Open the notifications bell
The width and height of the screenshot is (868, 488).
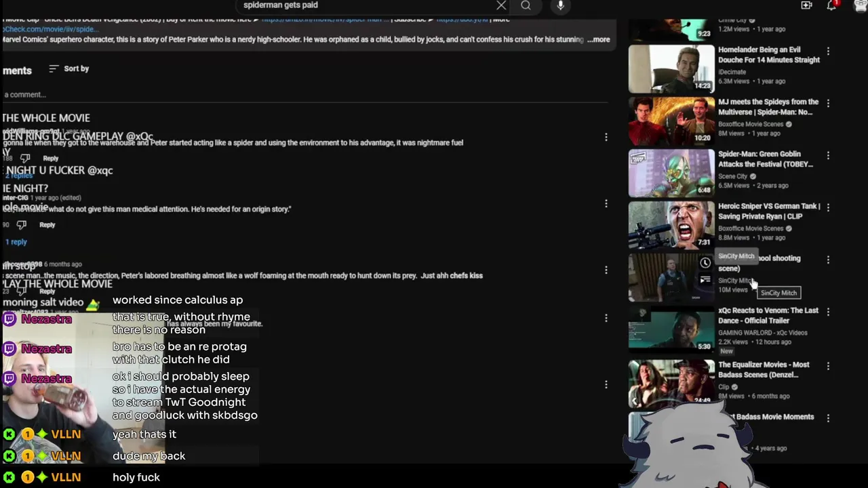pos(831,5)
